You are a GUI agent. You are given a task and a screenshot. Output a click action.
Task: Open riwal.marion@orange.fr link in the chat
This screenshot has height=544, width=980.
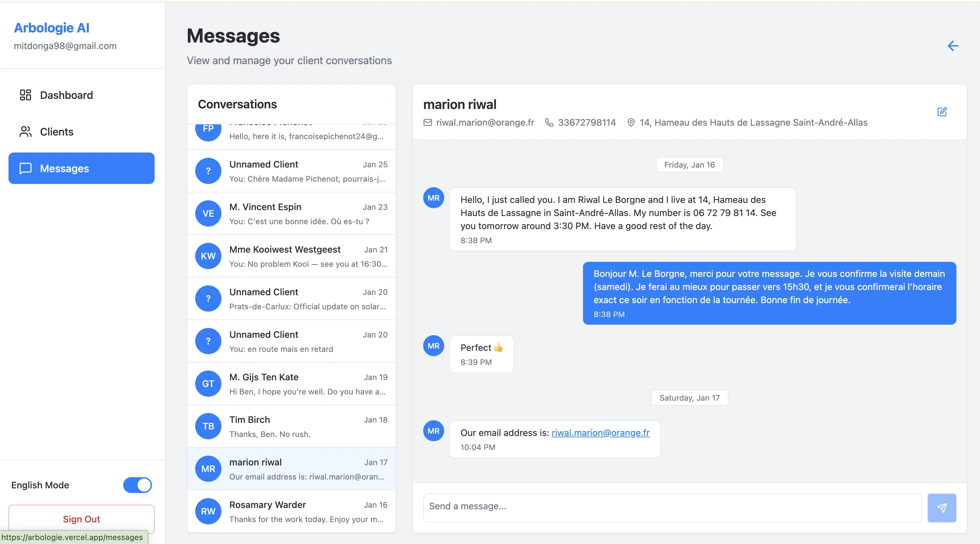(x=600, y=433)
